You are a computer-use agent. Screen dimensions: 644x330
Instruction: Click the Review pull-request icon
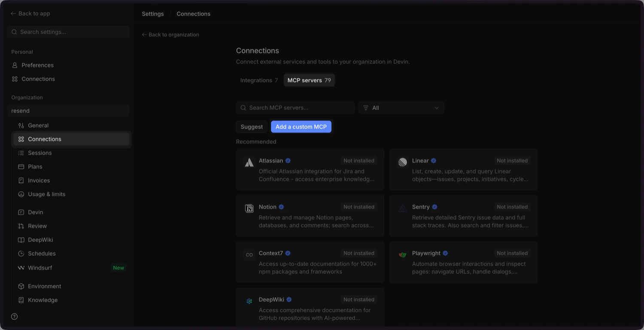(21, 226)
